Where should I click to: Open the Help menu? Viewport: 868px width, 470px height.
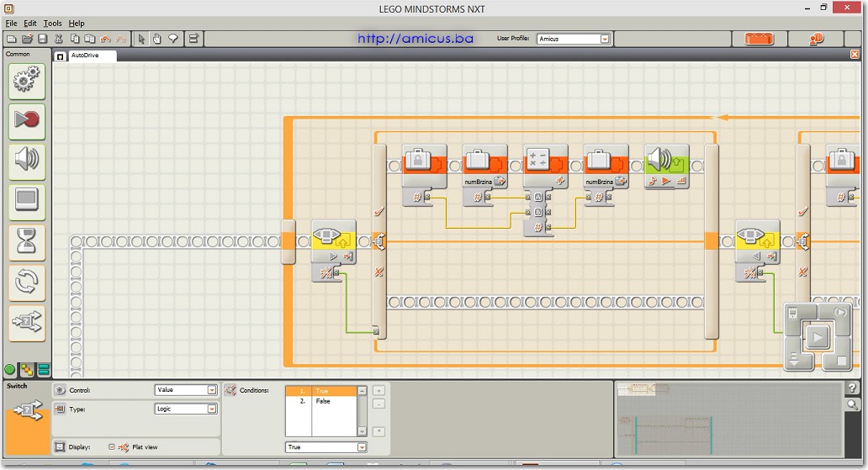pyautogui.click(x=77, y=24)
